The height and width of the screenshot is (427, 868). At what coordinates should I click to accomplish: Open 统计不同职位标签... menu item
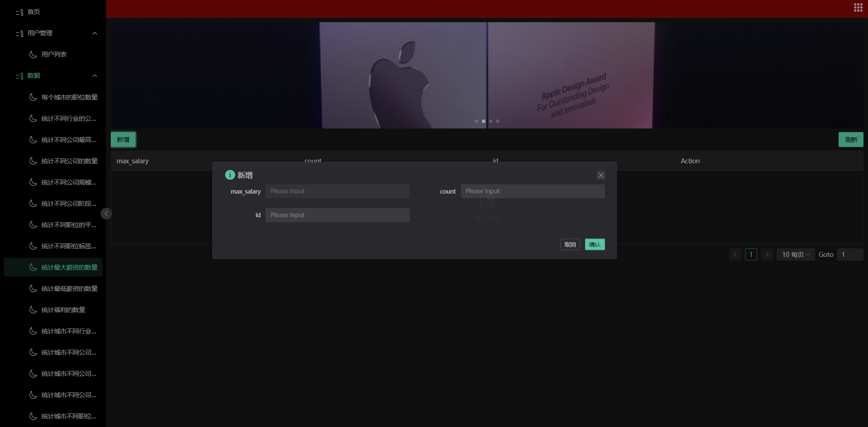tap(53, 246)
